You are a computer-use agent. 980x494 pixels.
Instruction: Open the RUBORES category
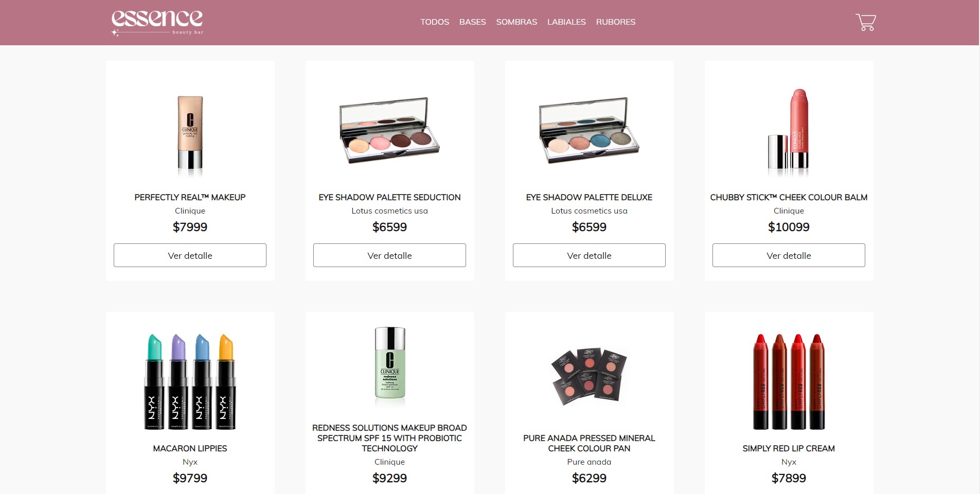click(616, 22)
